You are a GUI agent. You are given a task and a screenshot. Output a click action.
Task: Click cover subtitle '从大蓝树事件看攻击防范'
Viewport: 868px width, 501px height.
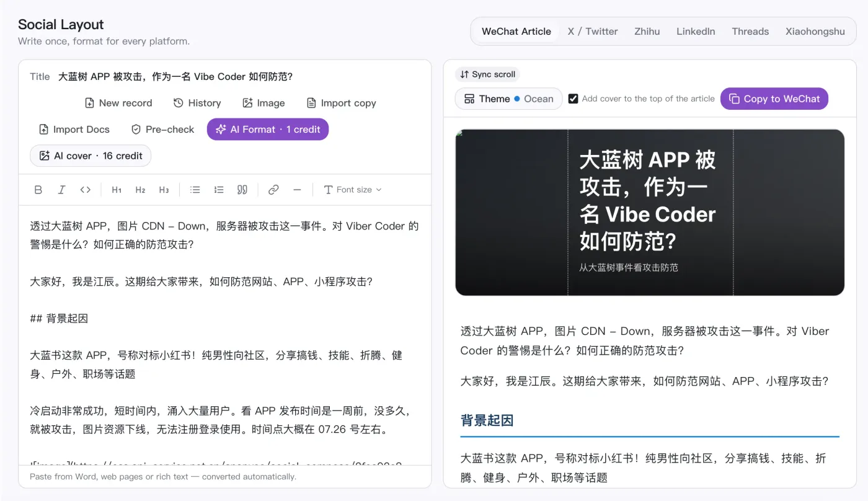pyautogui.click(x=629, y=268)
